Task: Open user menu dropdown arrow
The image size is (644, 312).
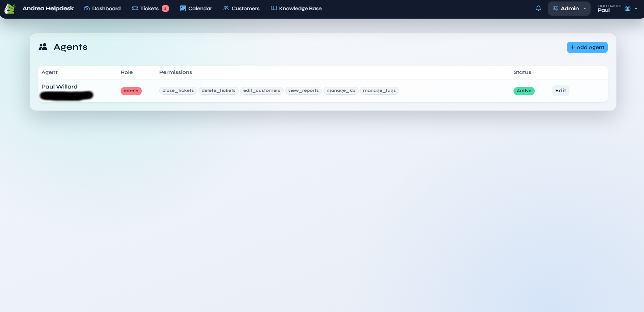Action: click(x=636, y=9)
